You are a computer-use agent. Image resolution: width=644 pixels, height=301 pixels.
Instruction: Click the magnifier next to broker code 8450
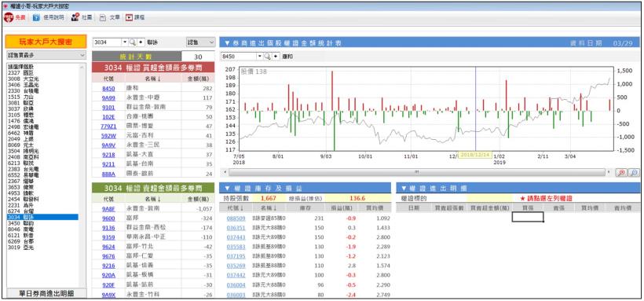coord(266,57)
